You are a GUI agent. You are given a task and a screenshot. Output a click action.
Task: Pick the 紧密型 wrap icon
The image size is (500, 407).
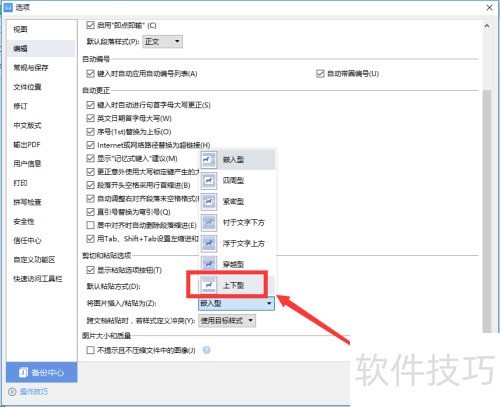[209, 202]
